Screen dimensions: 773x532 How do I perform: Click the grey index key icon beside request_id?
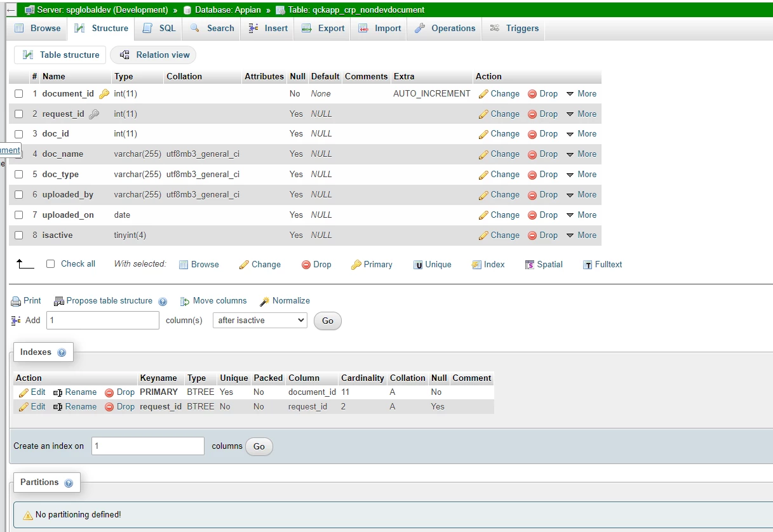click(x=94, y=114)
